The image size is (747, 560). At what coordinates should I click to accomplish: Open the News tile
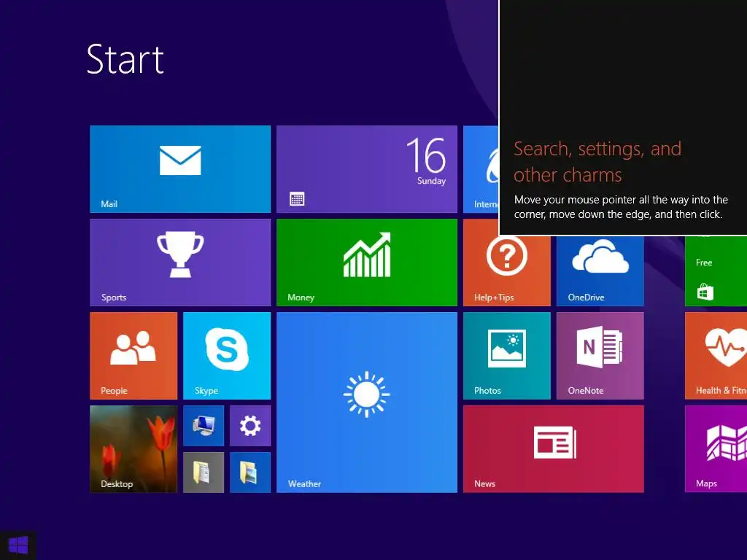pyautogui.click(x=554, y=449)
